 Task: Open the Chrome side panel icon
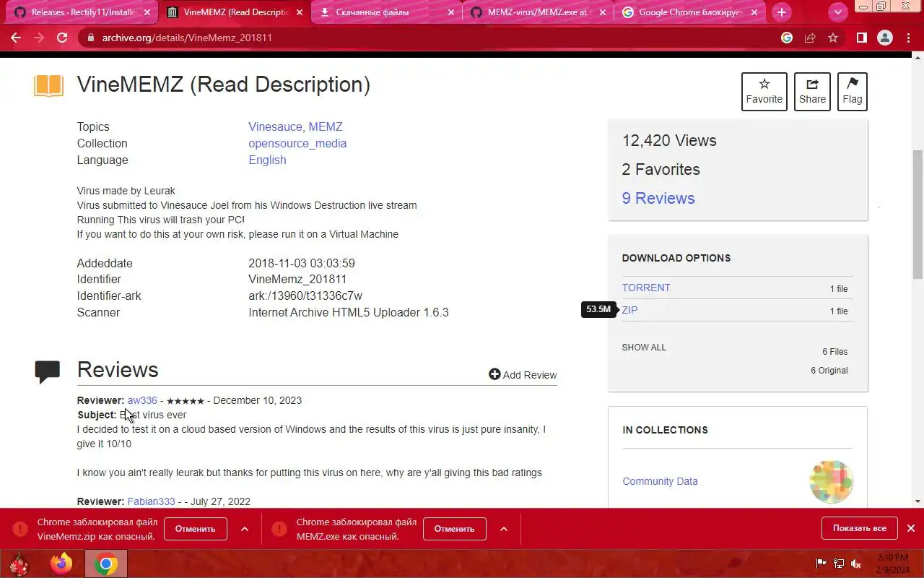861,38
